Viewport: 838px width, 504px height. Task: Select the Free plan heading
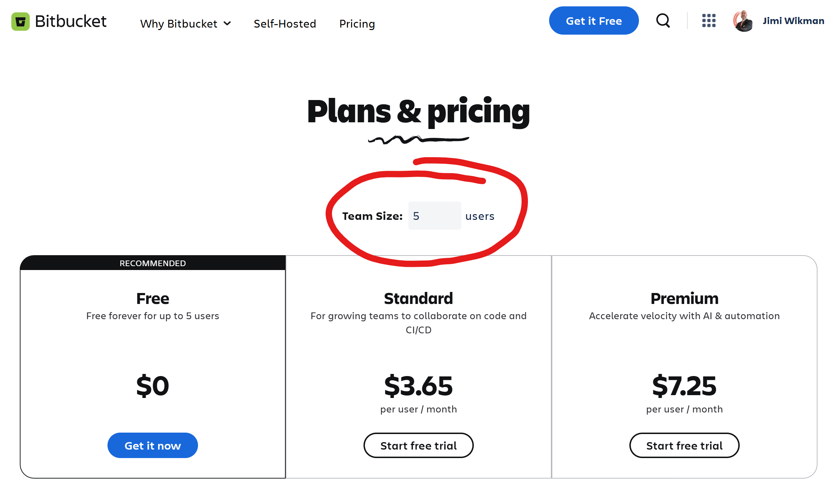coord(152,299)
